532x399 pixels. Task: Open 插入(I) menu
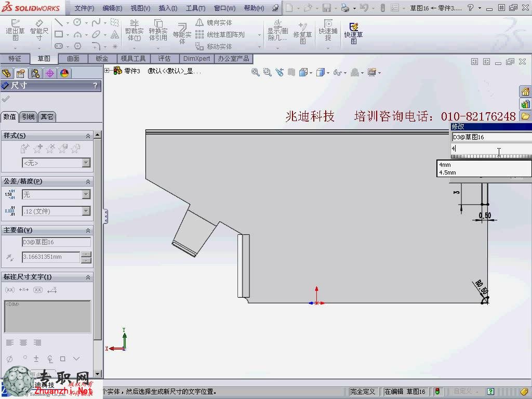(x=168, y=8)
